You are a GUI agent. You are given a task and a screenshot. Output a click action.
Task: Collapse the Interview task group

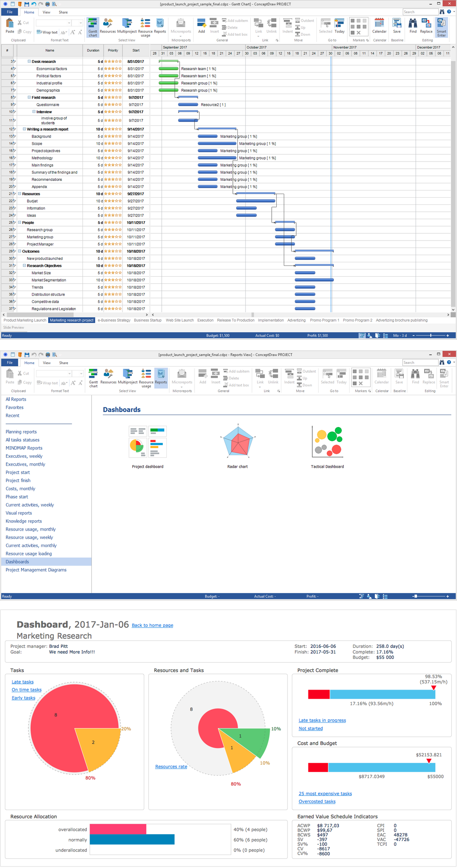pos(34,111)
